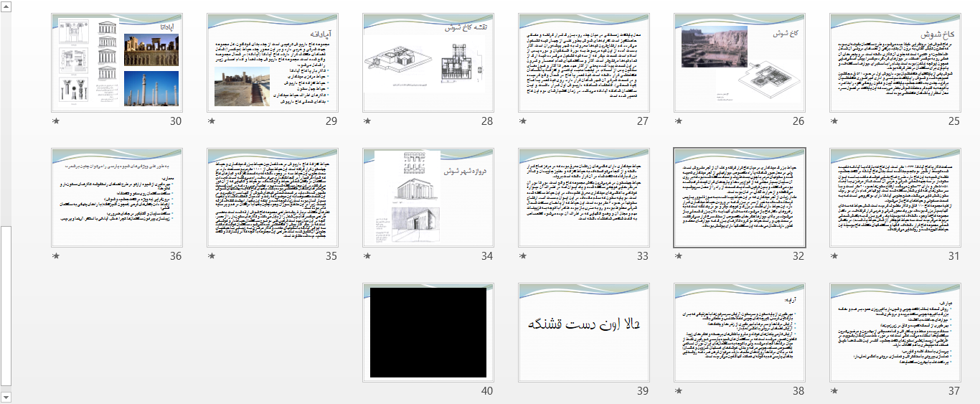Click the vertical scrollbar thumb

(6, 306)
